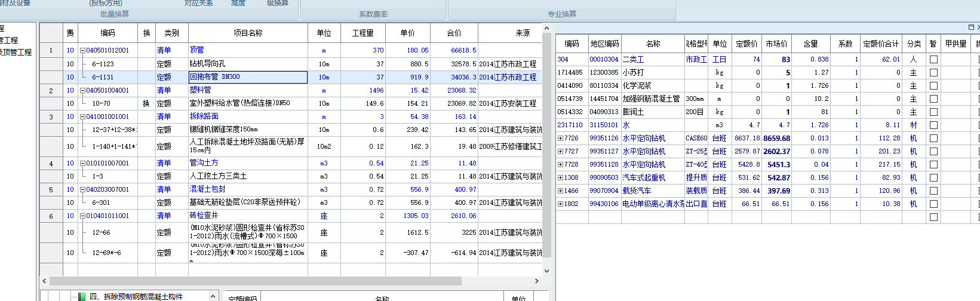Click the up arrow of the vertical scrollbar

click(x=546, y=28)
